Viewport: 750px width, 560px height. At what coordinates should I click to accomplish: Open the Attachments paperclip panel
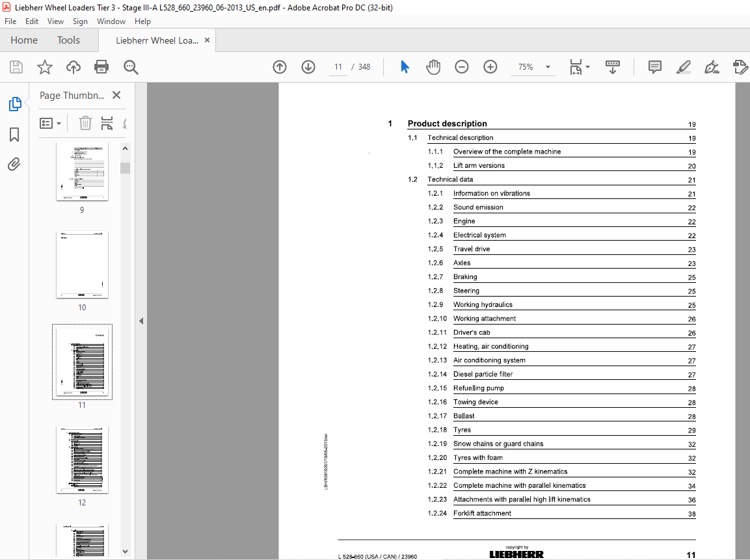[x=14, y=165]
